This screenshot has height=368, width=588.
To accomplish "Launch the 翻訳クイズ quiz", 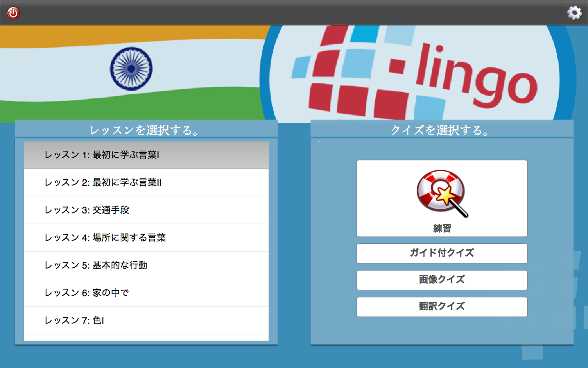I will (442, 307).
